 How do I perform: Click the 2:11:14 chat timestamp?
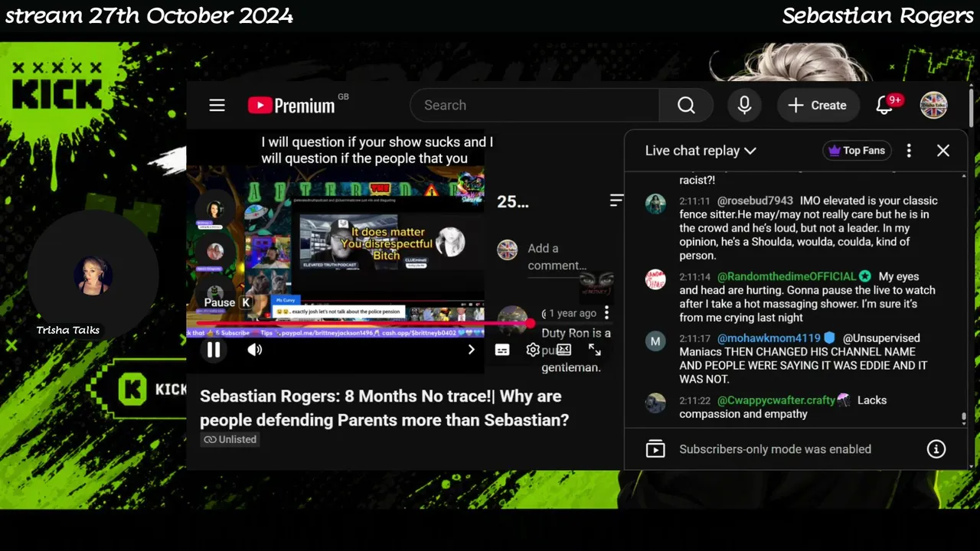pyautogui.click(x=694, y=277)
